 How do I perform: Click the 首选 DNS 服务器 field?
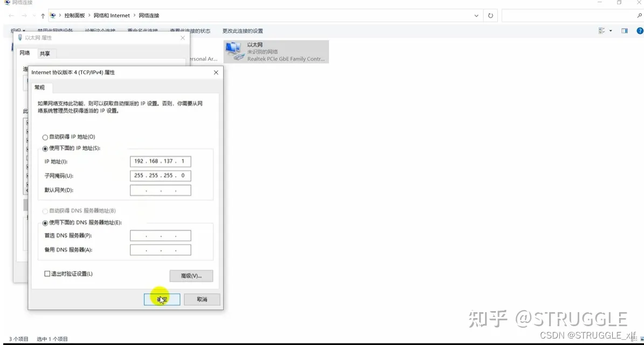(x=160, y=235)
